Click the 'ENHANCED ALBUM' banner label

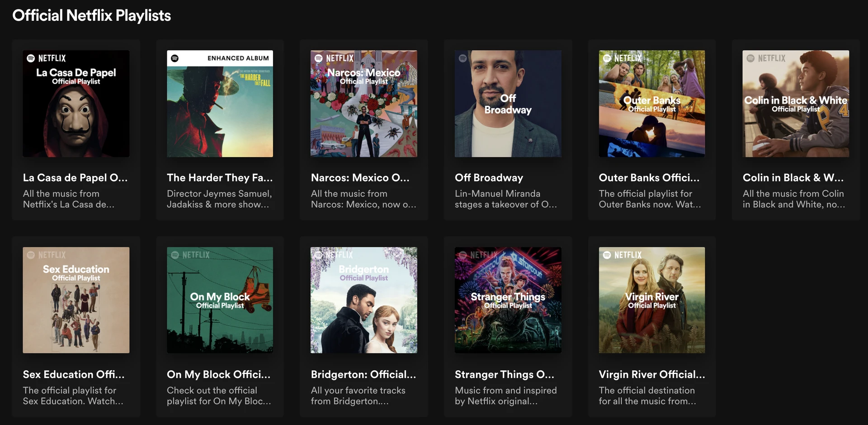coord(238,58)
